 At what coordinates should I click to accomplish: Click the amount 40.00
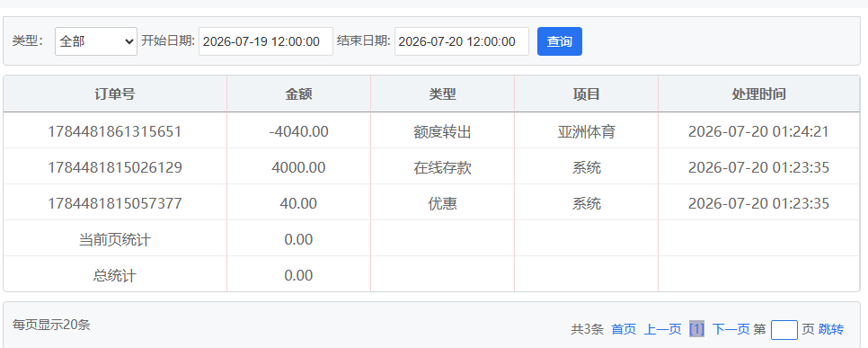pos(298,203)
